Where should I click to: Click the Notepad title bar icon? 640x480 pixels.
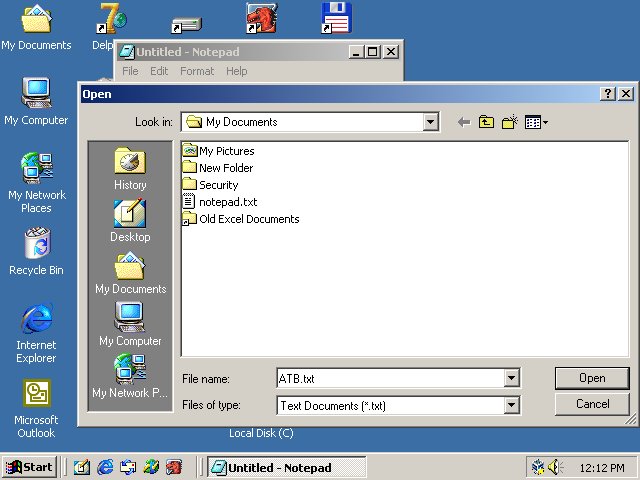[x=127, y=52]
